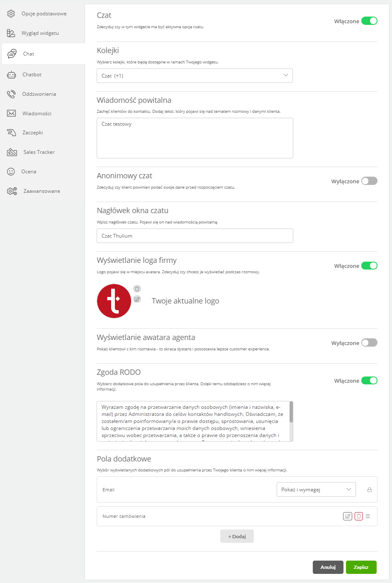Delete the company logo with trash icon
The width and height of the screenshot is (392, 583).
point(137,289)
